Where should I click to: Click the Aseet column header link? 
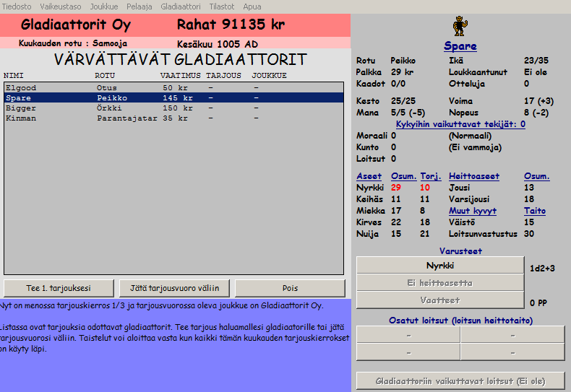coord(369,176)
